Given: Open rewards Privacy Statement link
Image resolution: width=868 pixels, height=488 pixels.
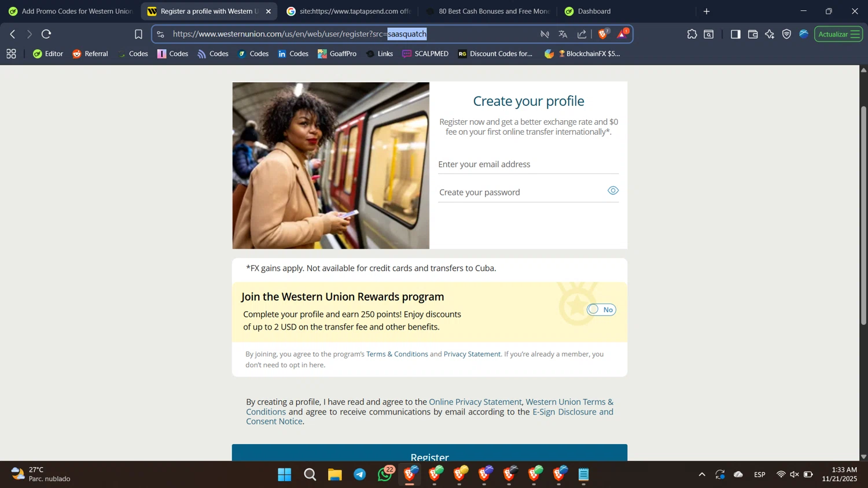Looking at the screenshot, I should [x=472, y=354].
